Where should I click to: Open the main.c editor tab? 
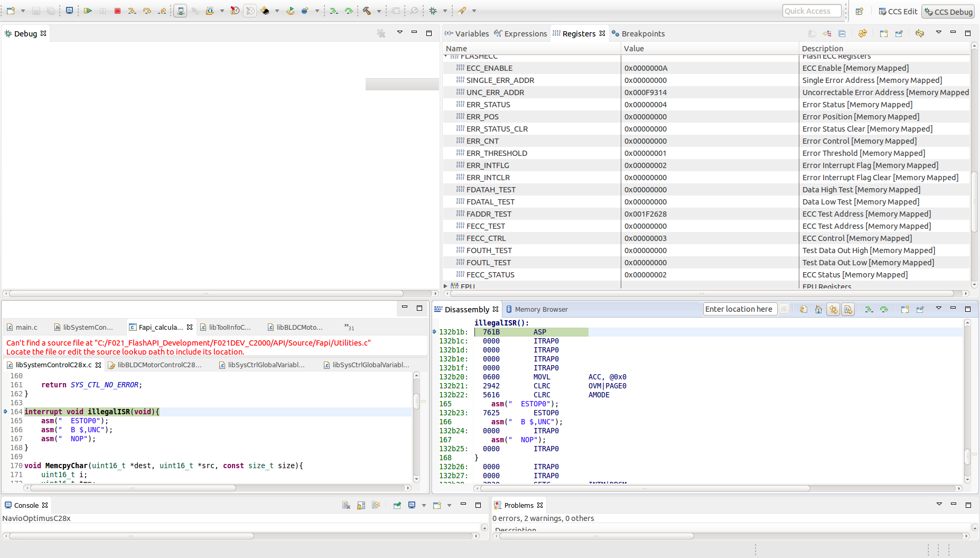point(22,327)
